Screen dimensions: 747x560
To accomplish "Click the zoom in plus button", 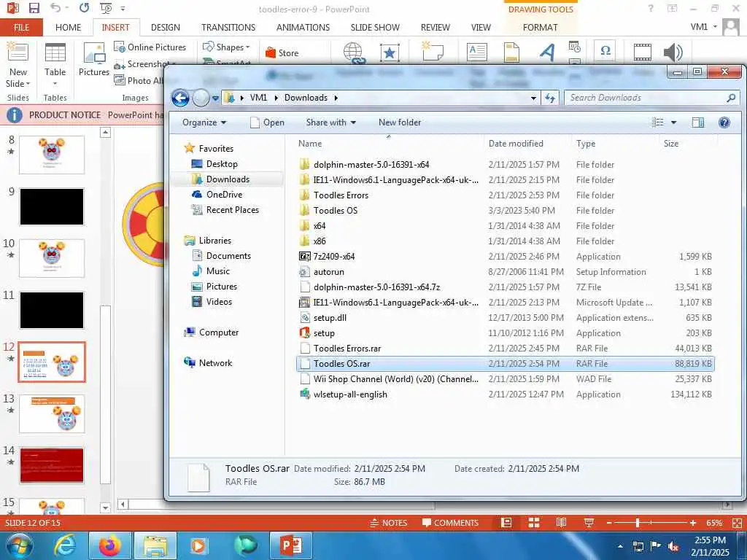I will click(x=692, y=523).
